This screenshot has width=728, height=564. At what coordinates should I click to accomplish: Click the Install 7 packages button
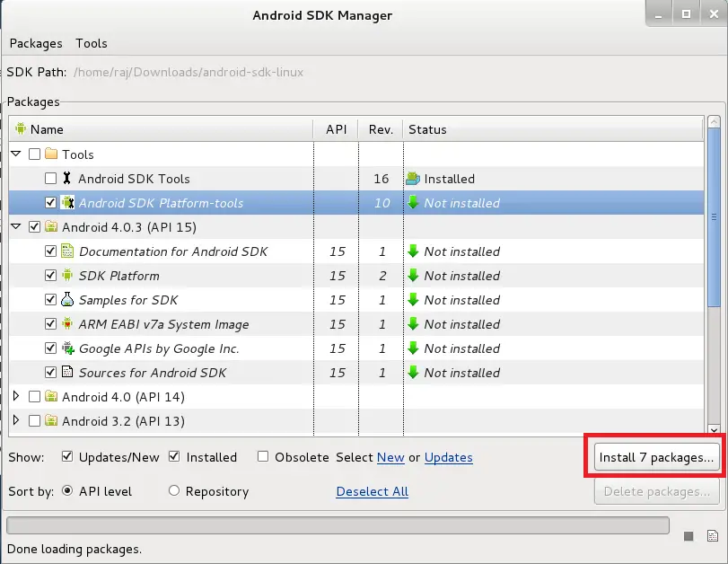[656, 457]
